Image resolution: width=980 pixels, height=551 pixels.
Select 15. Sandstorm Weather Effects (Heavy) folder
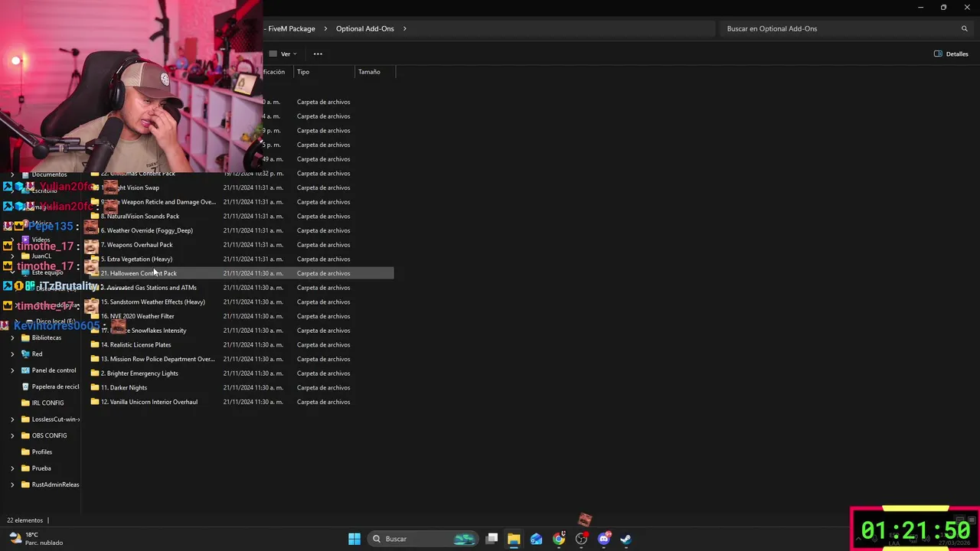153,302
